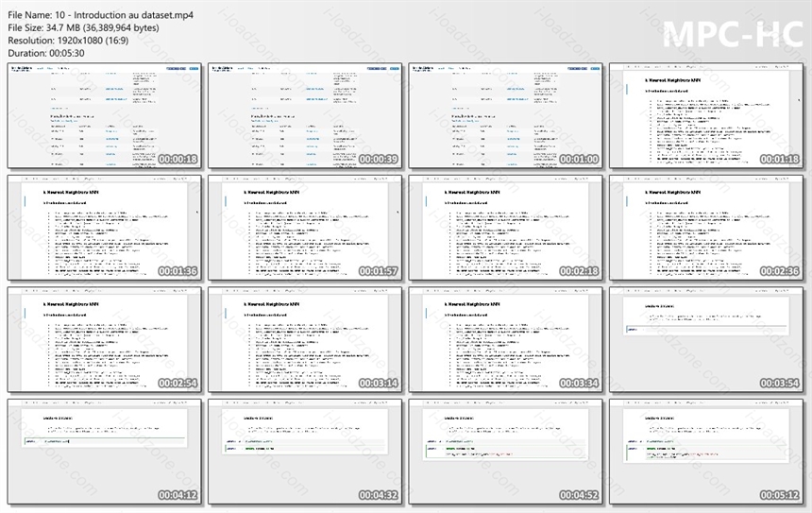Choose the snapshot timestamped 00:03:34
Viewport: 812px width, 513px height.
pyautogui.click(x=505, y=339)
